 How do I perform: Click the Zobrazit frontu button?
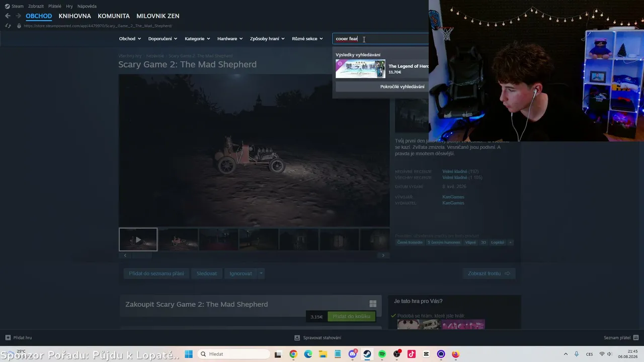(x=489, y=274)
